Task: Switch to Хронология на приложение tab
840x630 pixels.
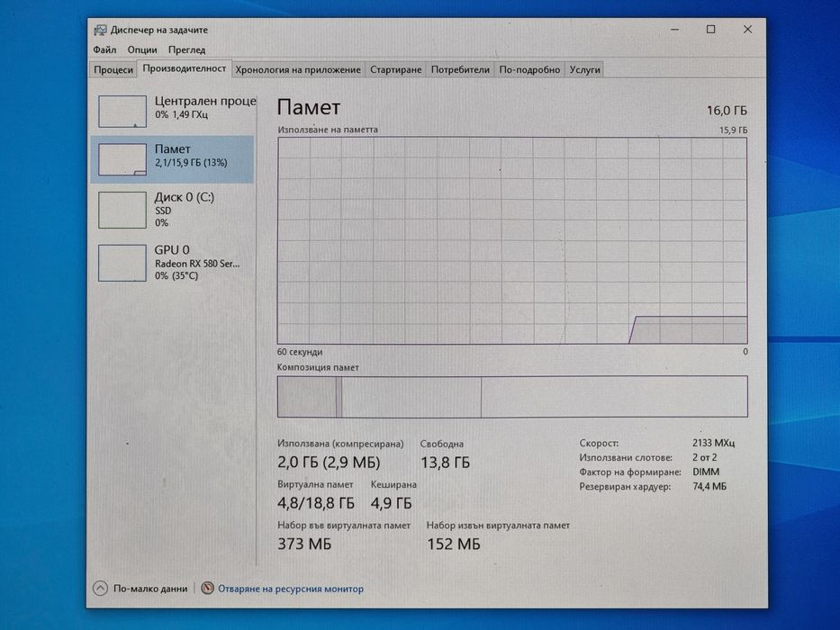Action: point(298,69)
